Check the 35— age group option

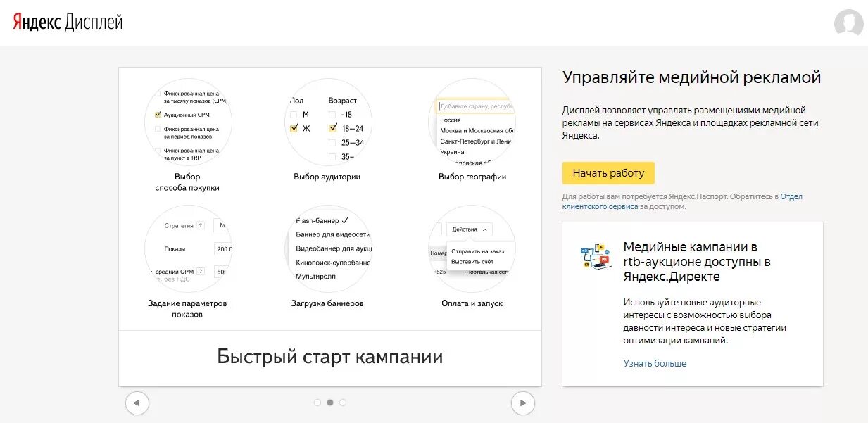(x=332, y=157)
